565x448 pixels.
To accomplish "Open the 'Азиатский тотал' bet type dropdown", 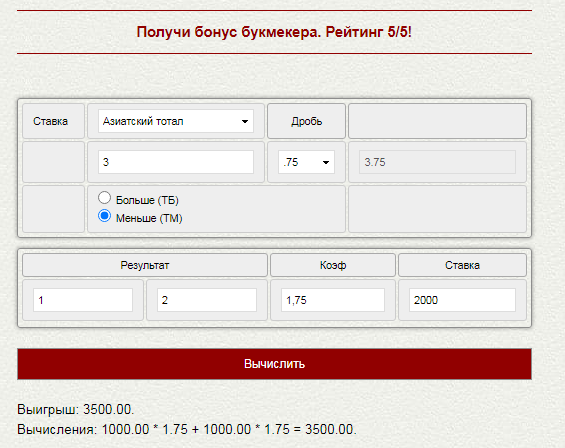I will click(176, 121).
